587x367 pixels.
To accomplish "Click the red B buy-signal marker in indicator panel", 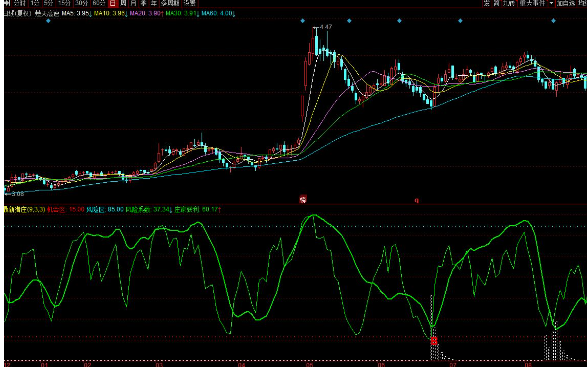I will [434, 341].
